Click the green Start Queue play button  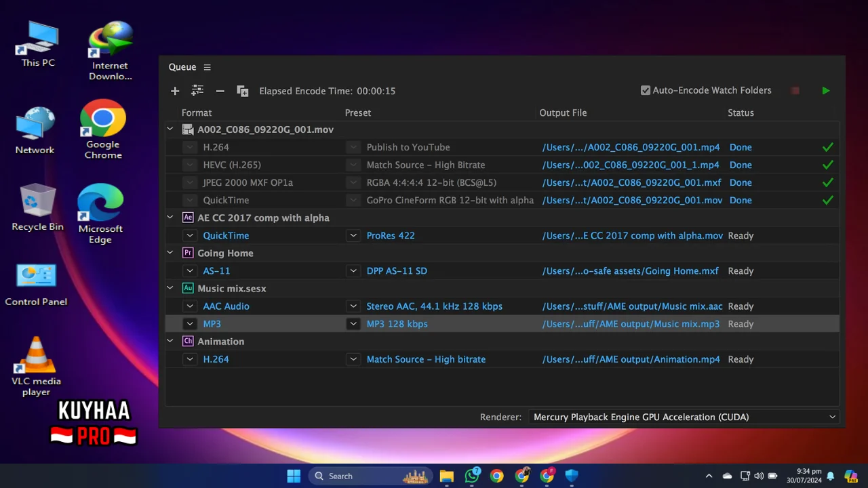coord(825,90)
